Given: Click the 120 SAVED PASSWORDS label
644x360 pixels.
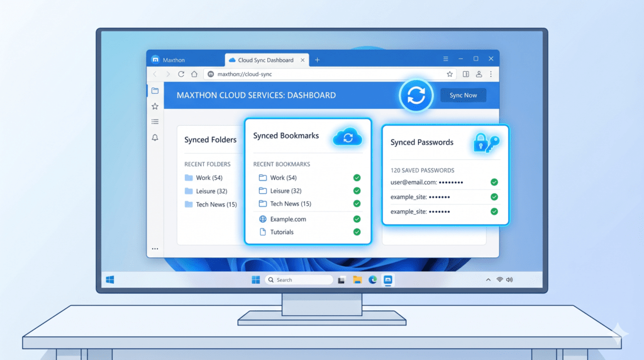Looking at the screenshot, I should 422,170.
